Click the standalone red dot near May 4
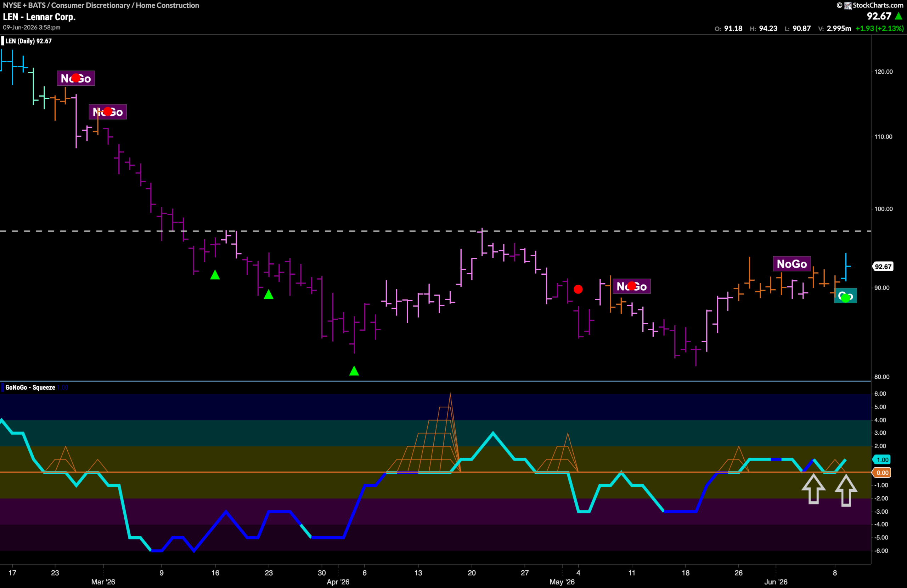The height and width of the screenshot is (588, 907). pyautogui.click(x=578, y=290)
